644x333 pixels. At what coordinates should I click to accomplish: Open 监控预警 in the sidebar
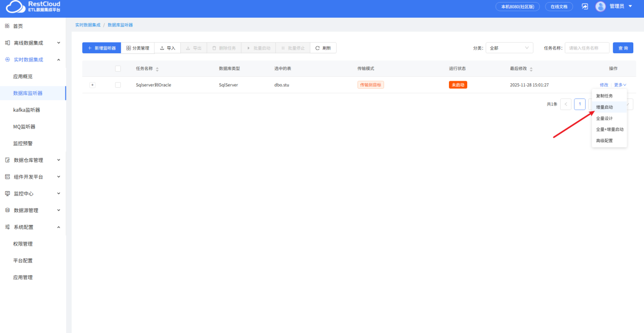pyautogui.click(x=33, y=143)
